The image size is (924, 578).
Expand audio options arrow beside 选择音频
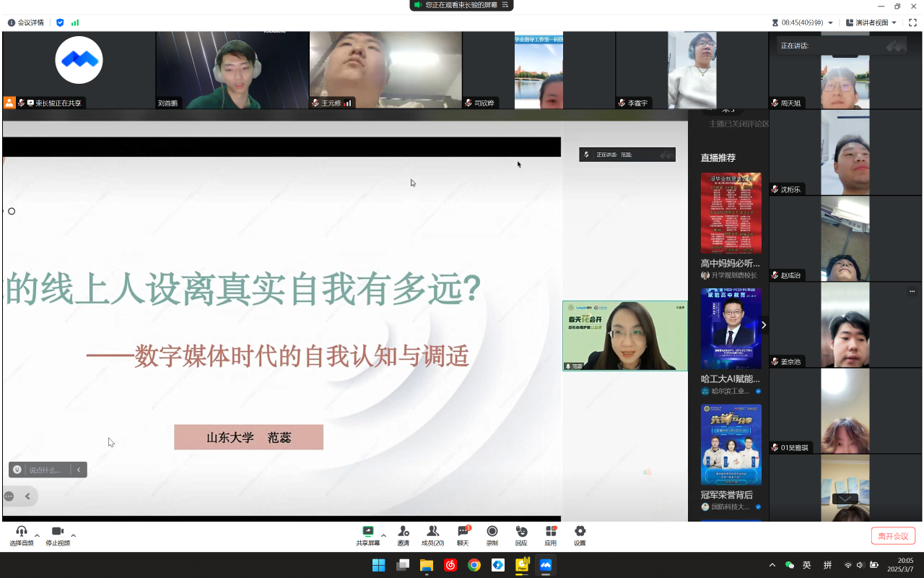point(38,535)
